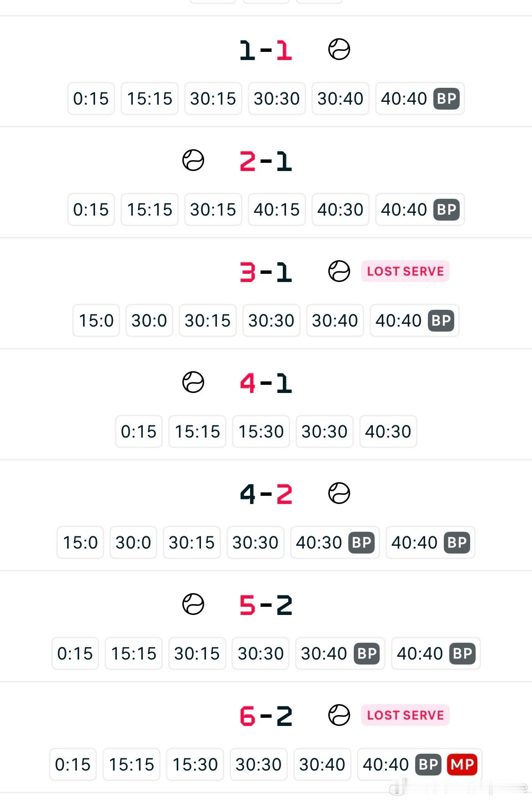Click the tennis ball icon beside 4-1
Viewport: 532px width, 801px height.
pyautogui.click(x=193, y=382)
